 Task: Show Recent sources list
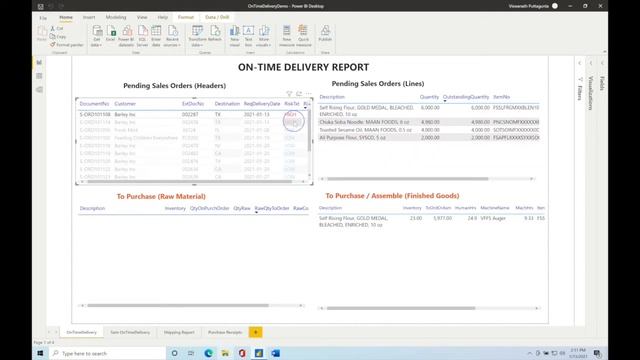(172, 36)
